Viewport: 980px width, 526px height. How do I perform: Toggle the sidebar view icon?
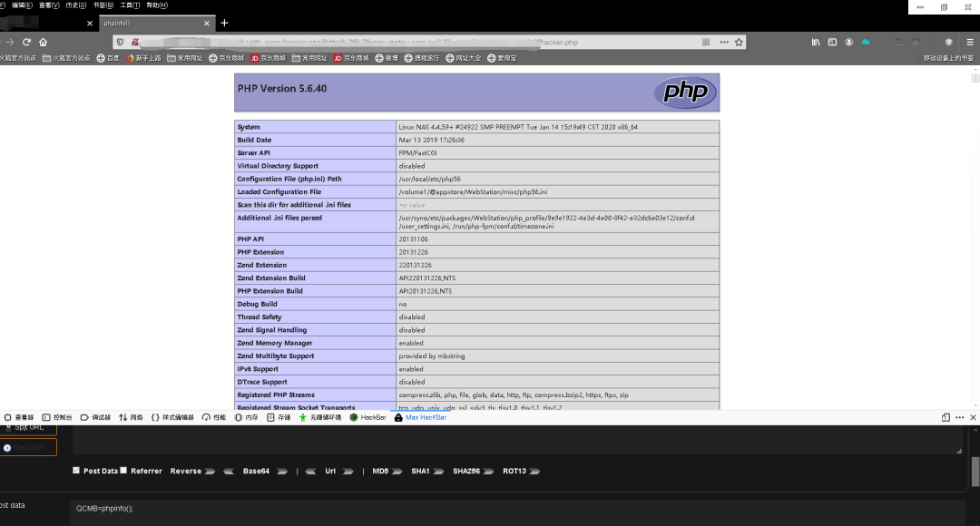832,42
